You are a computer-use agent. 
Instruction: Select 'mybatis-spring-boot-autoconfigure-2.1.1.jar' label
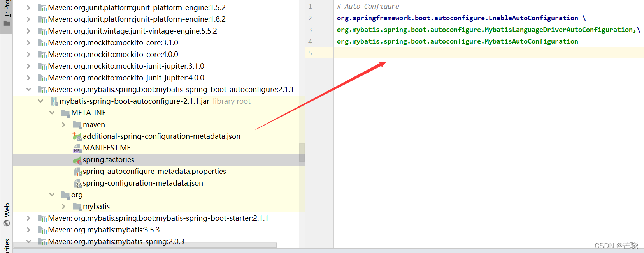[x=134, y=101]
